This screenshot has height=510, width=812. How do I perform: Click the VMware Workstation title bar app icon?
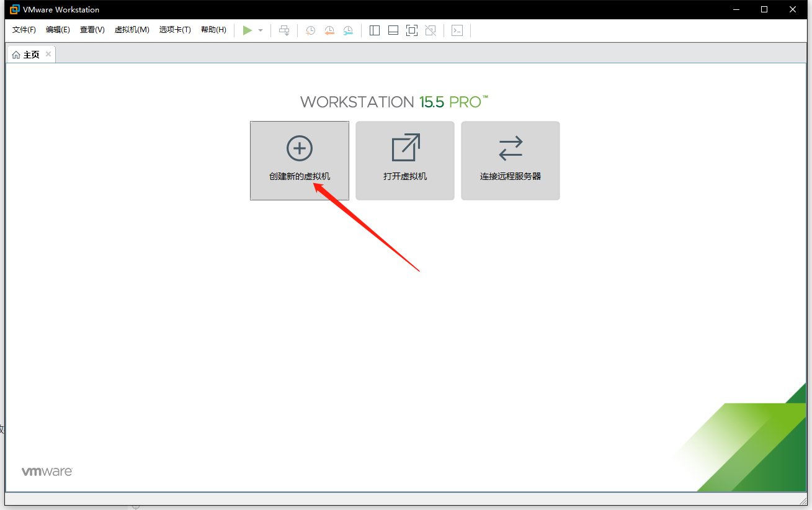(x=15, y=9)
